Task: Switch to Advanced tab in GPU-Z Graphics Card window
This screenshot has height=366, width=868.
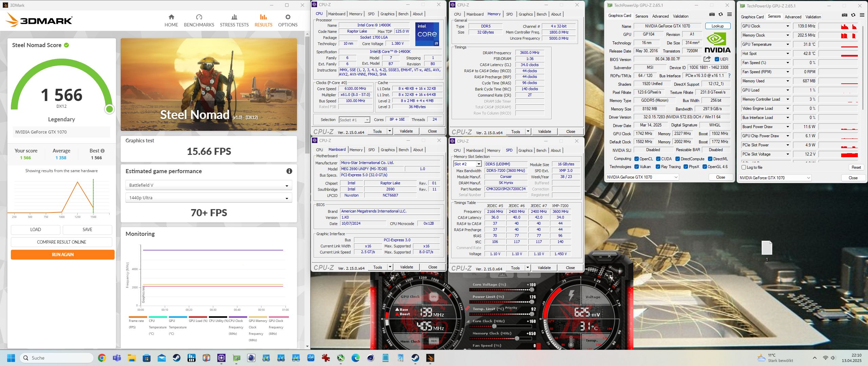Action: click(660, 16)
